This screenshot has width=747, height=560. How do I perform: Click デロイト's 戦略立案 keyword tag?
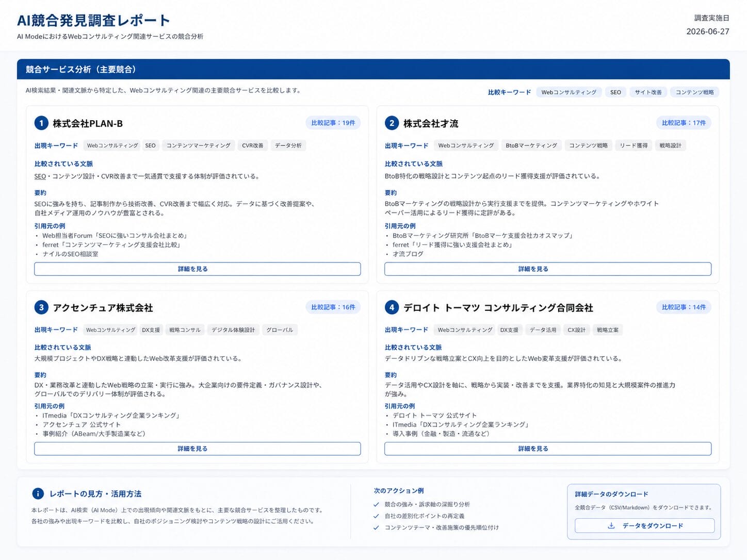coord(607,330)
